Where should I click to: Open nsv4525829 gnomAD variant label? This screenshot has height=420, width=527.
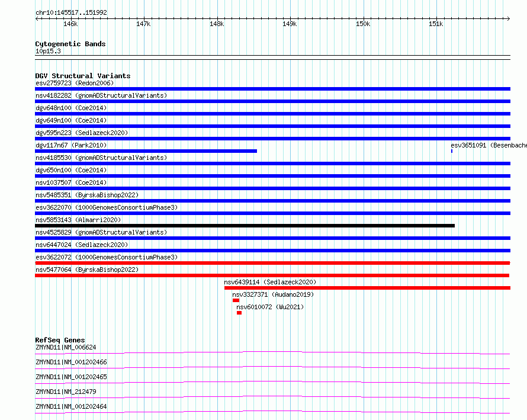click(101, 232)
